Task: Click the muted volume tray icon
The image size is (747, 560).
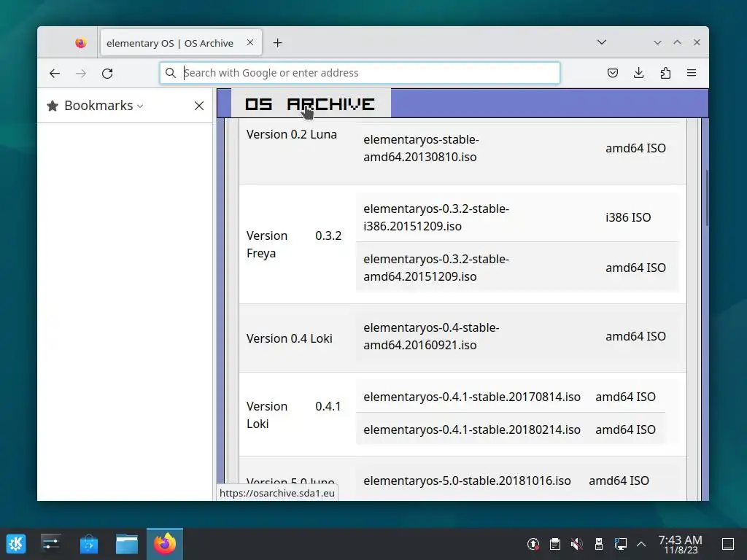Action: 577,544
